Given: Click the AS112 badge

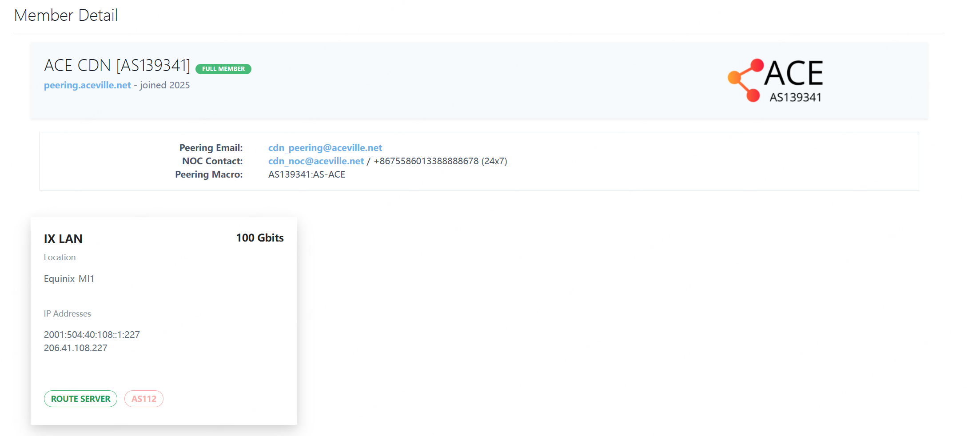Looking at the screenshot, I should point(144,399).
